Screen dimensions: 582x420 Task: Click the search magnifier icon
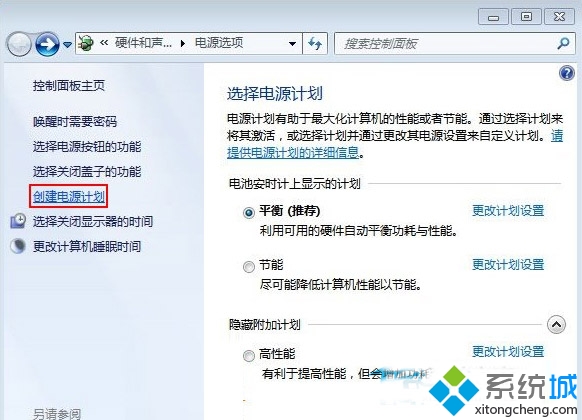(563, 44)
